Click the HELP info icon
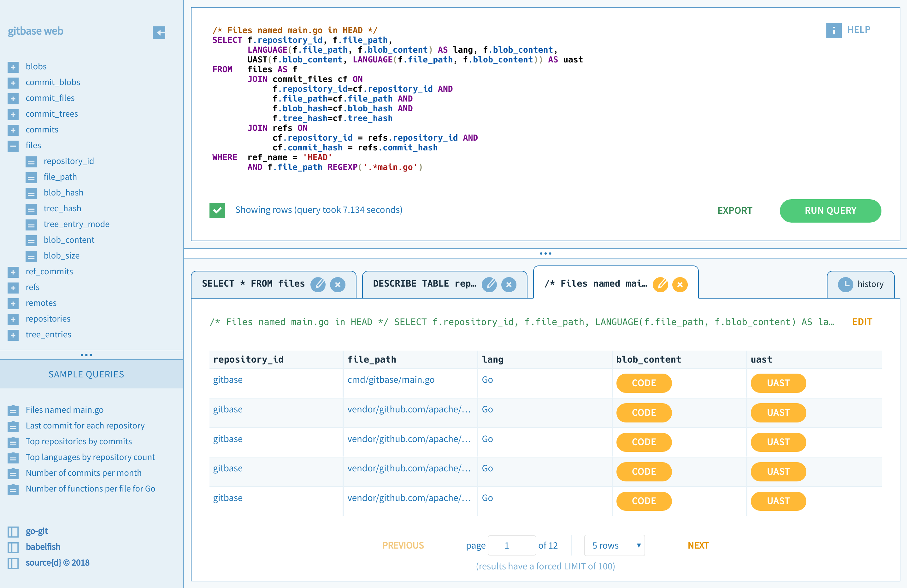 click(833, 30)
